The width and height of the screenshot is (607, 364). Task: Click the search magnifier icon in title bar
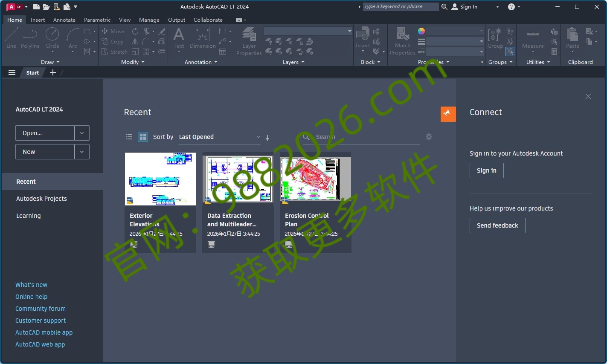click(x=444, y=6)
